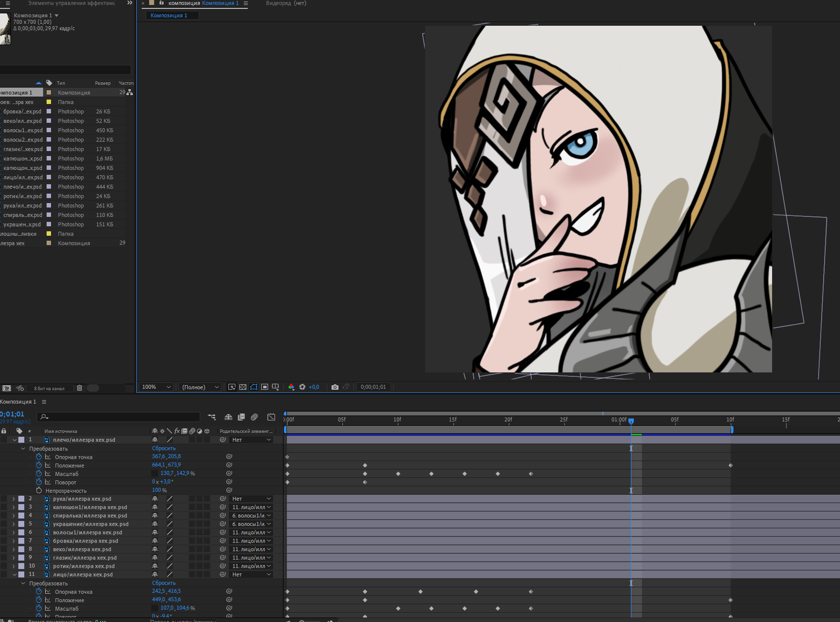Viewport: 840px width, 622px height.
Task: Open parent dropdown of плечо layer
Action: [252, 440]
